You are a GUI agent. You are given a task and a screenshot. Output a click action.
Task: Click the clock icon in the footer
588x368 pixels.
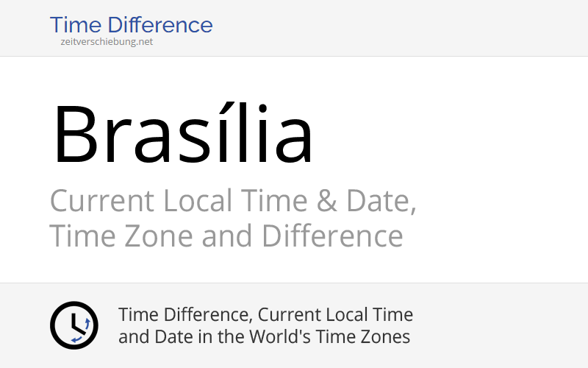click(73, 325)
